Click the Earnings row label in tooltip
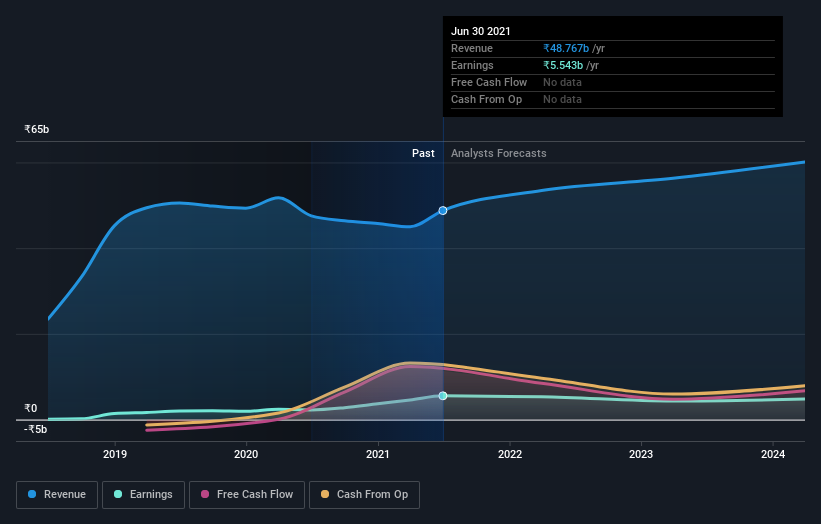The height and width of the screenshot is (524, 821). point(472,65)
